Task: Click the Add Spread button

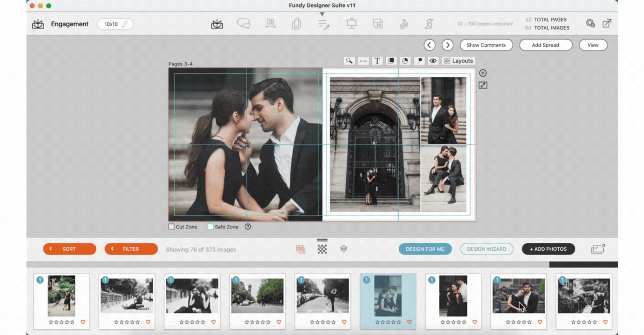Action: (x=546, y=45)
